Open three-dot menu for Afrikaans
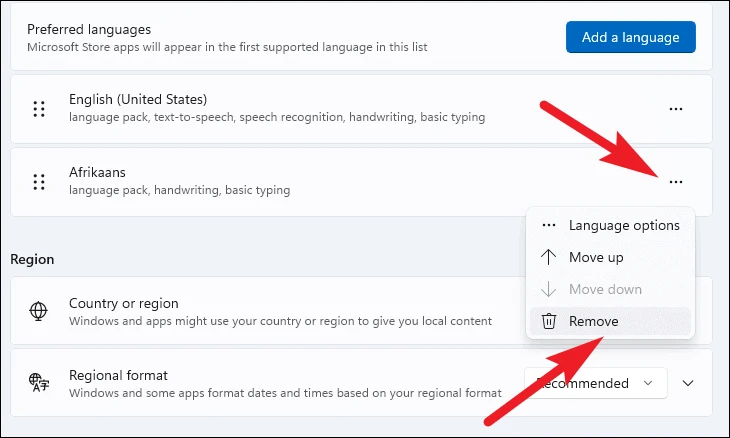 pyautogui.click(x=676, y=182)
